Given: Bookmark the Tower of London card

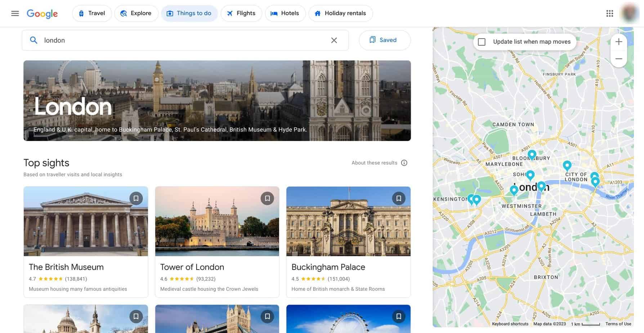Looking at the screenshot, I should click(x=267, y=198).
